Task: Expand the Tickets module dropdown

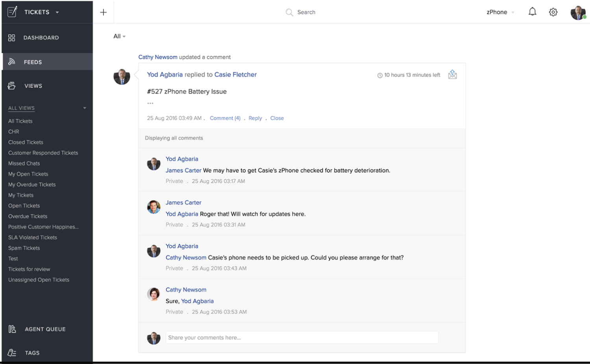Action: tap(57, 12)
